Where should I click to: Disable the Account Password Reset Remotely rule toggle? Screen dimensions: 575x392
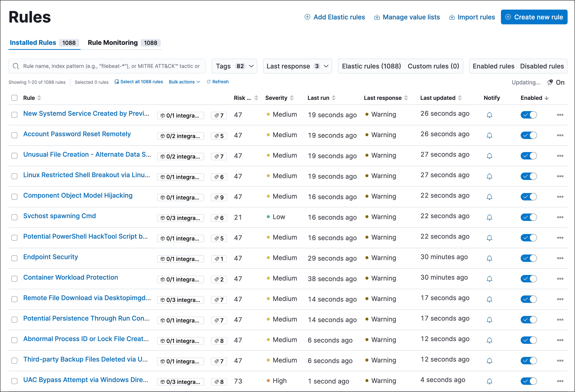point(528,135)
